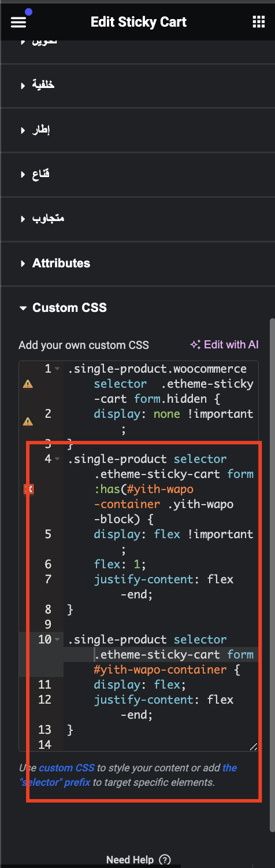Open the widgets grid icon
The image size is (275, 868).
click(x=258, y=22)
